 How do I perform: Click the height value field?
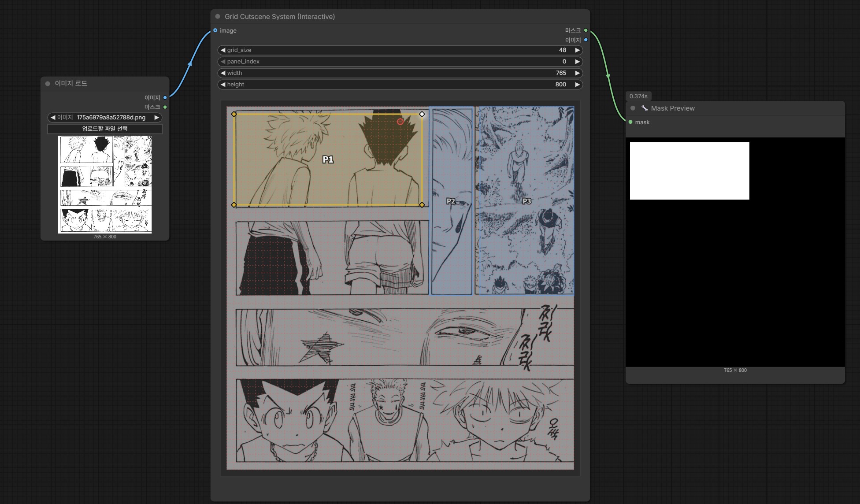(x=400, y=85)
